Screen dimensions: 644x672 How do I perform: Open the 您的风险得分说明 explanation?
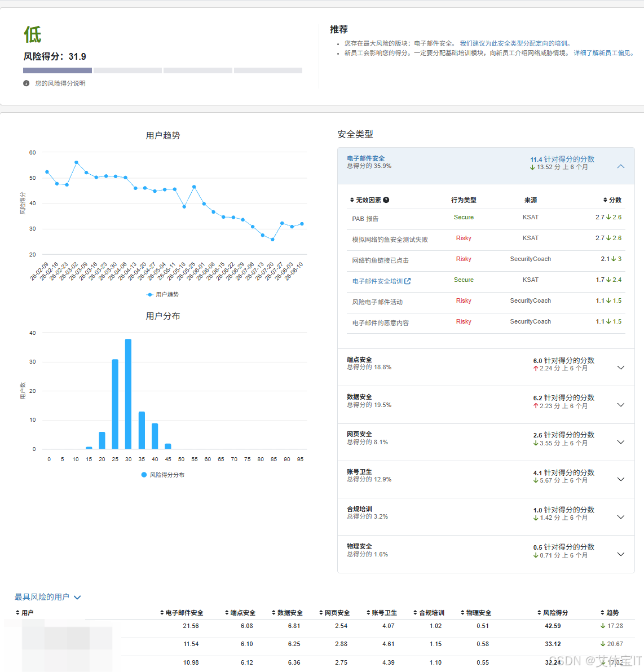60,83
